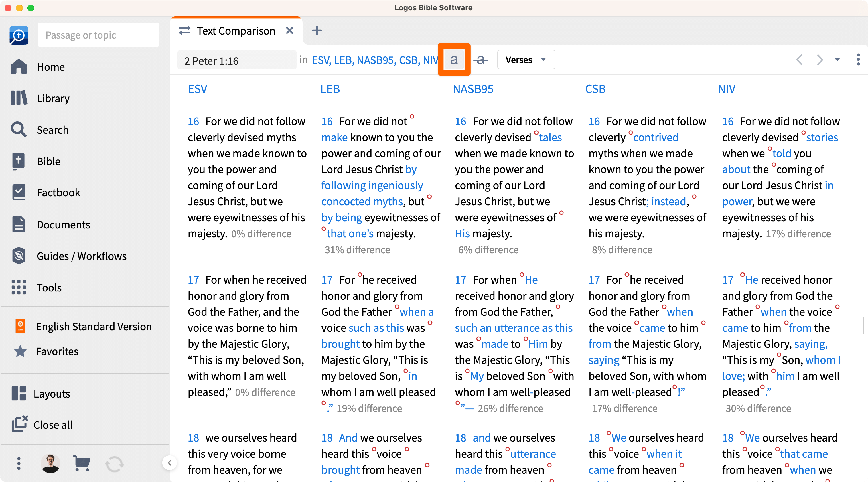Image resolution: width=868 pixels, height=482 pixels.
Task: Click the Search magnifier icon in sidebar
Action: pos(19,129)
